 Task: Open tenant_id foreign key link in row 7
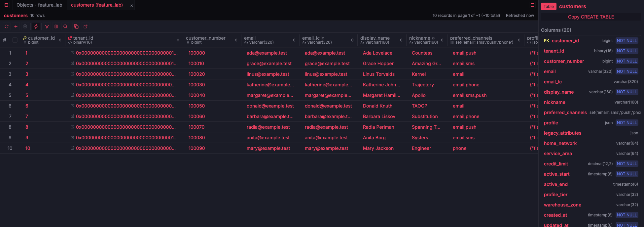pos(72,116)
